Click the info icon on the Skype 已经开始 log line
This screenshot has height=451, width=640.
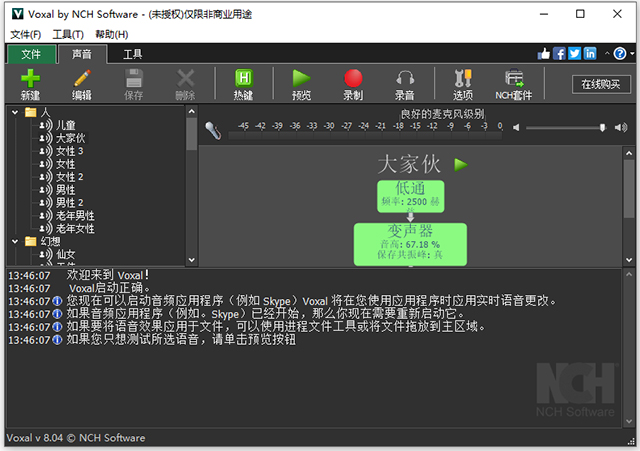[x=58, y=314]
